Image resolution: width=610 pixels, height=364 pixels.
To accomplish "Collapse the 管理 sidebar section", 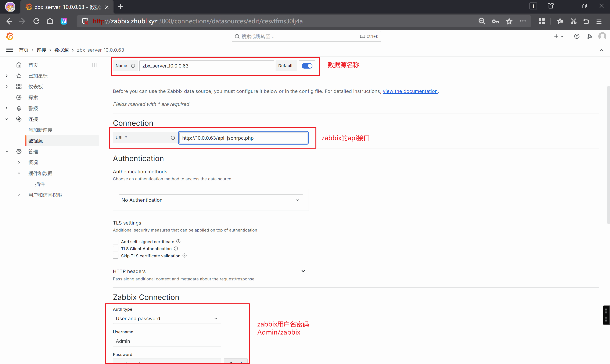I will (x=7, y=151).
